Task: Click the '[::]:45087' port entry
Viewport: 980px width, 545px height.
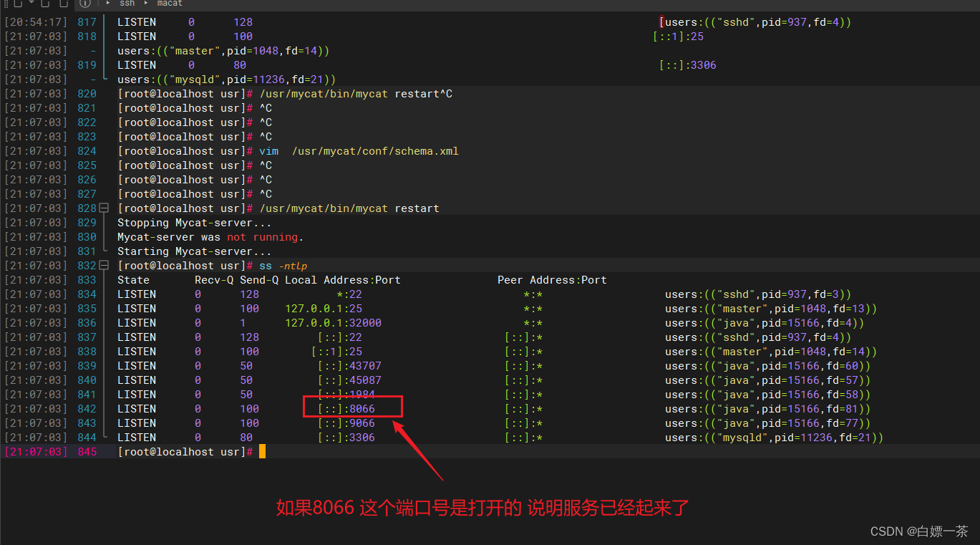Action: pyautogui.click(x=349, y=380)
